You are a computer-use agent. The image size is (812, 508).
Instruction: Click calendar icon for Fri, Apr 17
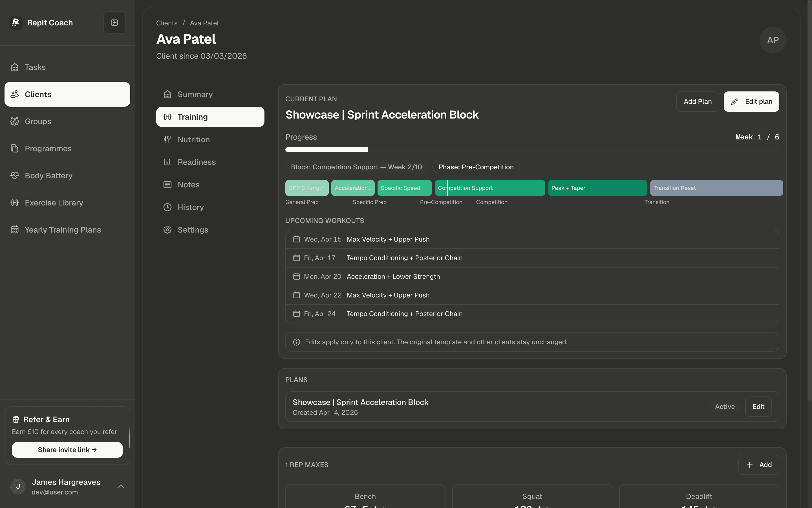(x=296, y=258)
